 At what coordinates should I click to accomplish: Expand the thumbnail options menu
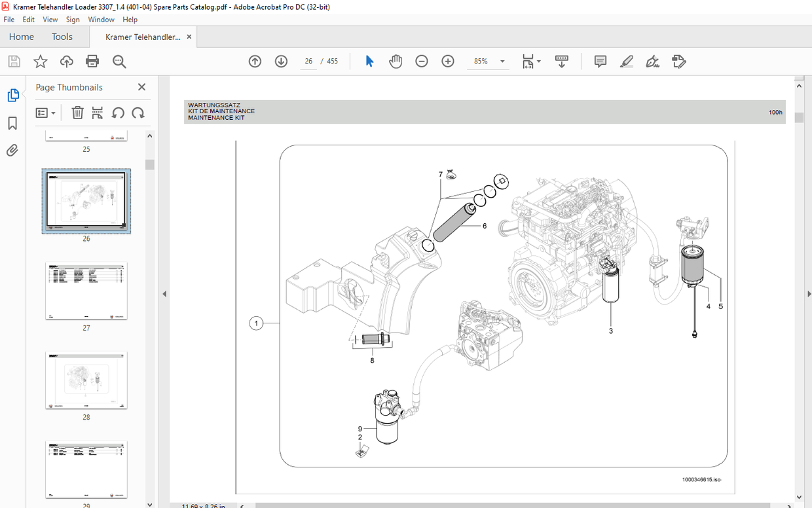pyautogui.click(x=46, y=112)
